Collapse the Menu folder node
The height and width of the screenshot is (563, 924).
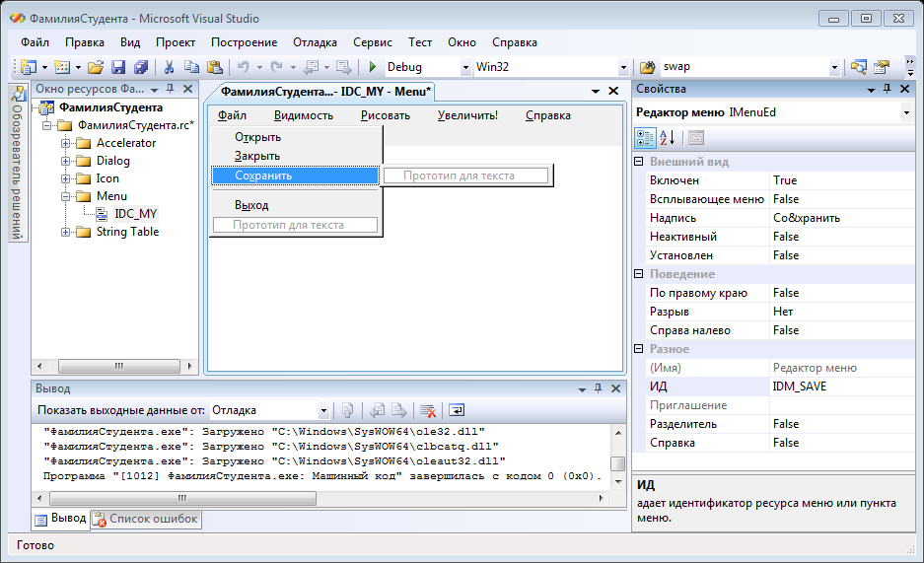(66, 196)
